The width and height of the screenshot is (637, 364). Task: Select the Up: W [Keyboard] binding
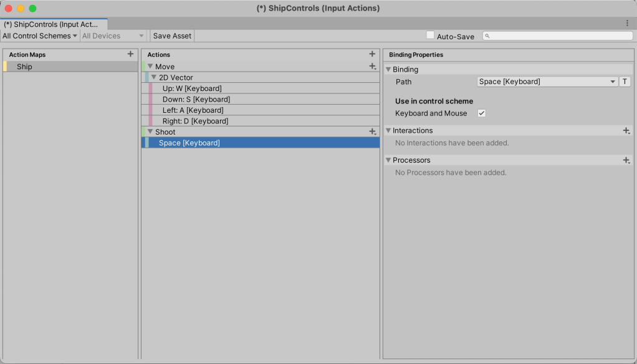191,89
